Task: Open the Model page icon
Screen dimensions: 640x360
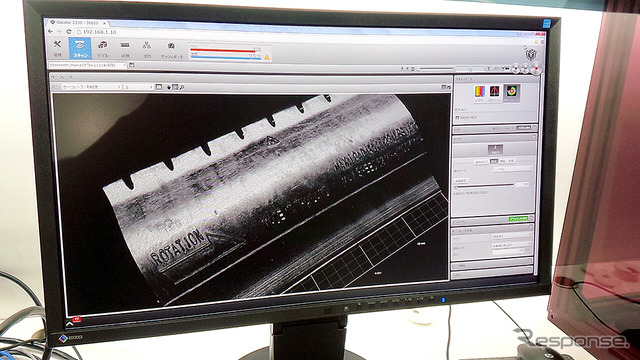Action: tap(103, 49)
